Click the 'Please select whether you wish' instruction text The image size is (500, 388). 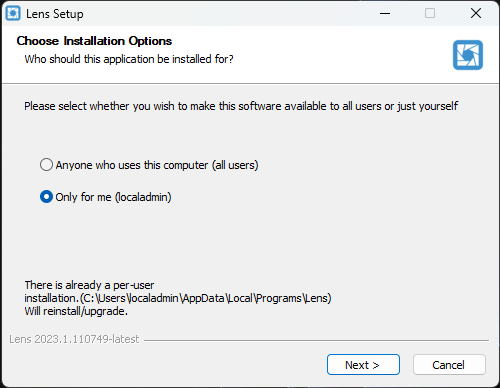coord(241,106)
